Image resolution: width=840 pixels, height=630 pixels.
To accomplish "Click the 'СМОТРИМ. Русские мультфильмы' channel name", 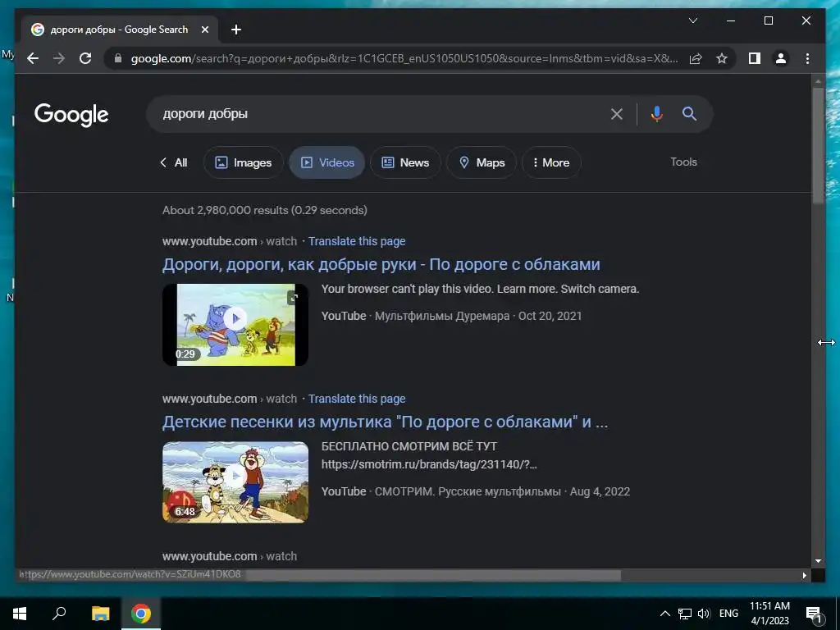I will pyautogui.click(x=468, y=492).
